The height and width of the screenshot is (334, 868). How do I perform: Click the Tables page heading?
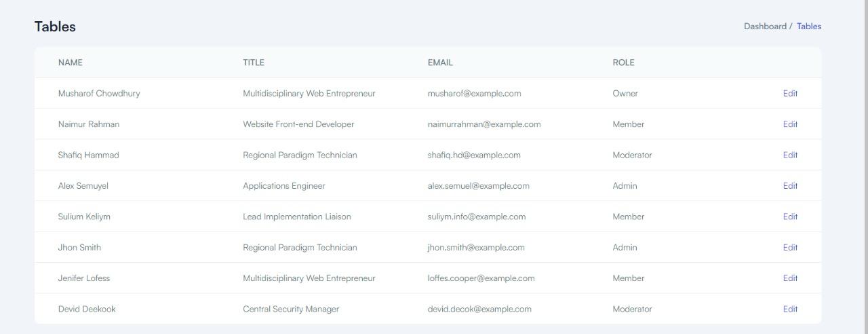pyautogui.click(x=55, y=26)
